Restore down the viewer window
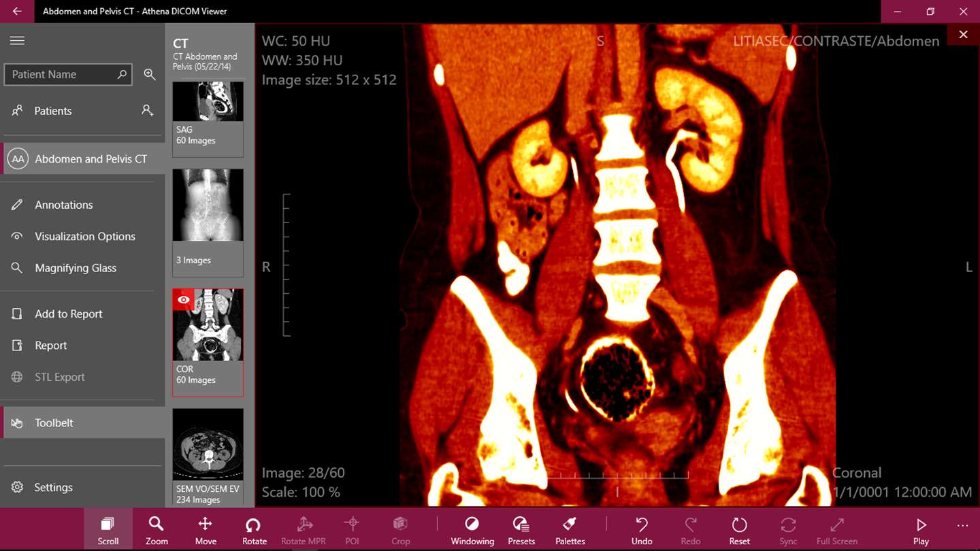This screenshot has height=551, width=980. click(x=930, y=12)
